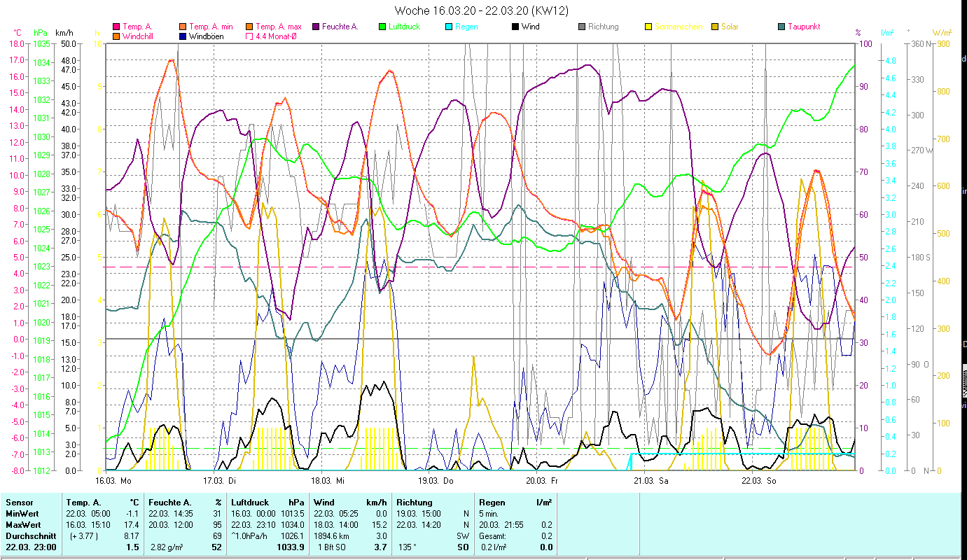The image size is (967, 560).
Task: Click the '1894.6 km' wind run value
Action: point(331,536)
